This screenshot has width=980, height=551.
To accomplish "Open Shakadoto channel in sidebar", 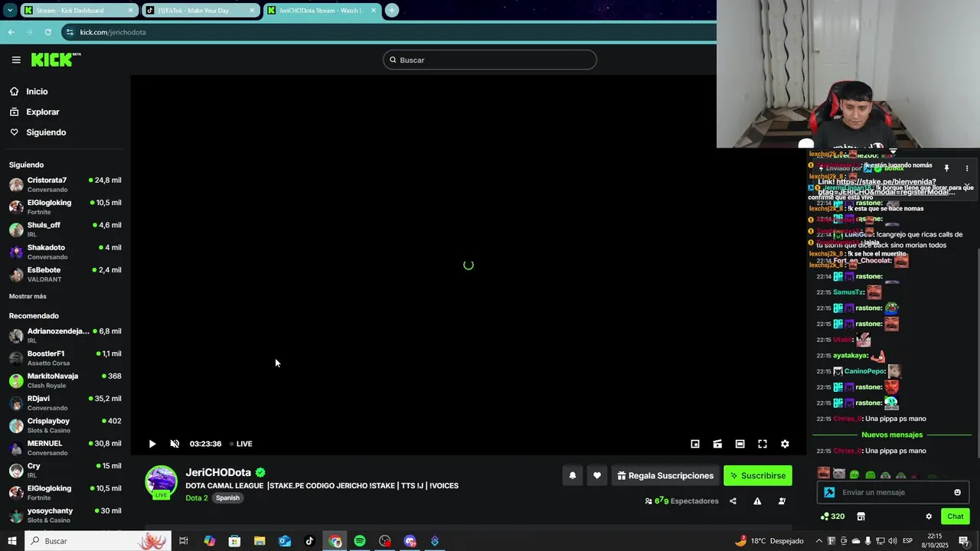I will [x=65, y=252].
